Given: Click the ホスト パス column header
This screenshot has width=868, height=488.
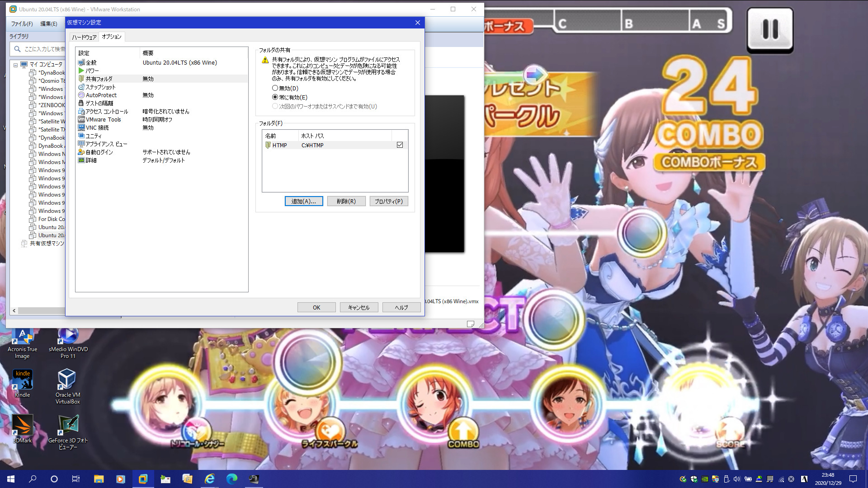Looking at the screenshot, I should pos(345,136).
